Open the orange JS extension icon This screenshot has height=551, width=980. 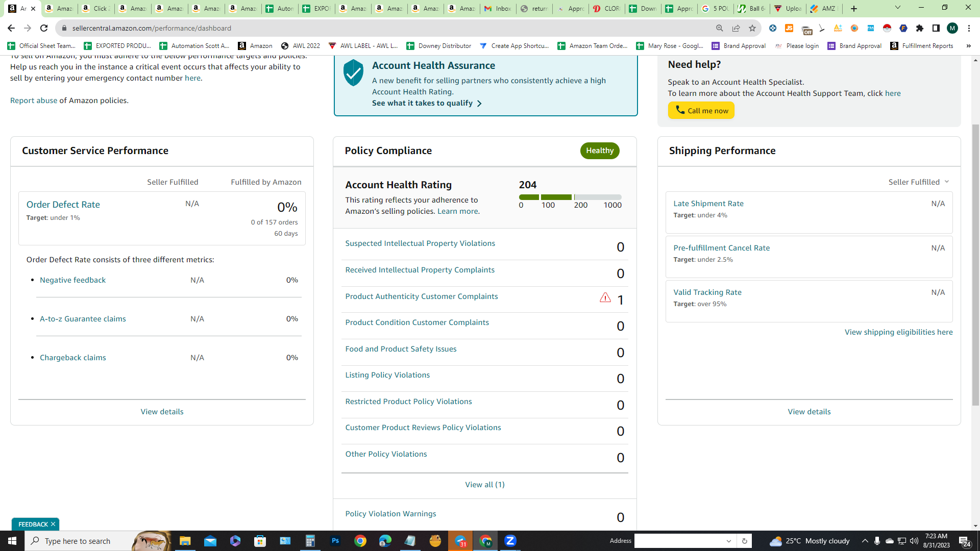coord(789,28)
